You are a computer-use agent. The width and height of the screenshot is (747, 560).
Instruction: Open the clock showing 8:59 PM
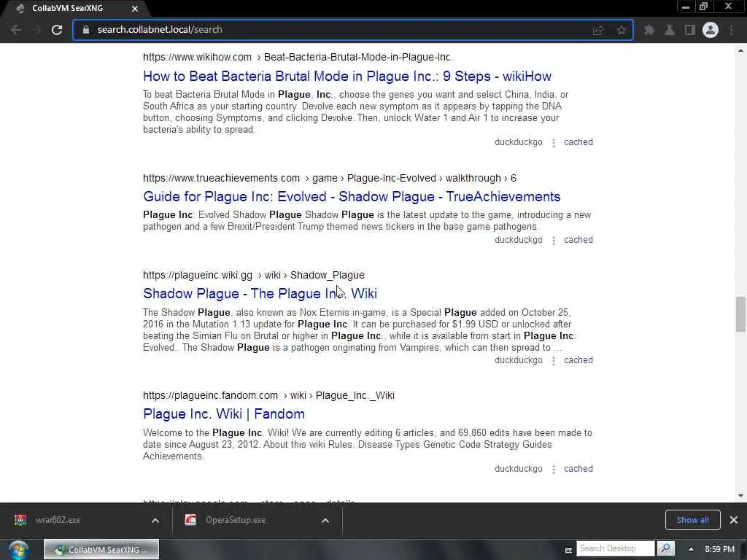[x=719, y=549]
